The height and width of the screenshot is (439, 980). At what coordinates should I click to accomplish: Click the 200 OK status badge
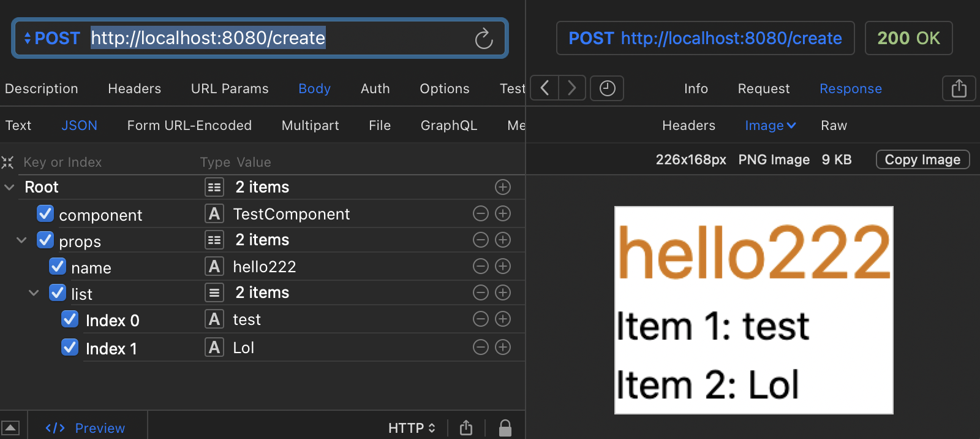click(909, 38)
